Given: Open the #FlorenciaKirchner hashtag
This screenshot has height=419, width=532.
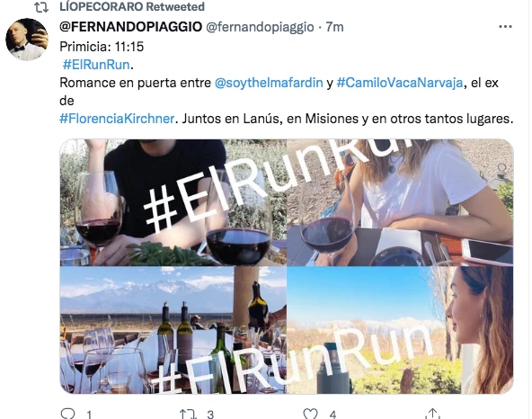Looking at the screenshot, I should [x=117, y=119].
